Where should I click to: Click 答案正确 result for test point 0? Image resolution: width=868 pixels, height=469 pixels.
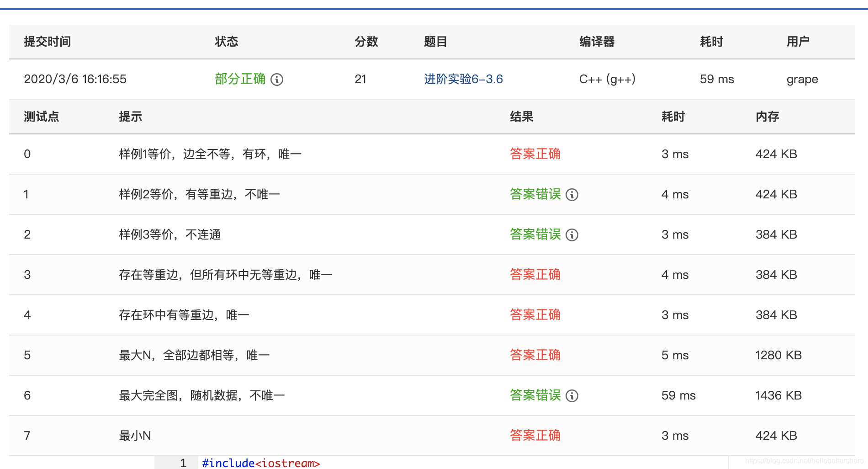pos(535,154)
